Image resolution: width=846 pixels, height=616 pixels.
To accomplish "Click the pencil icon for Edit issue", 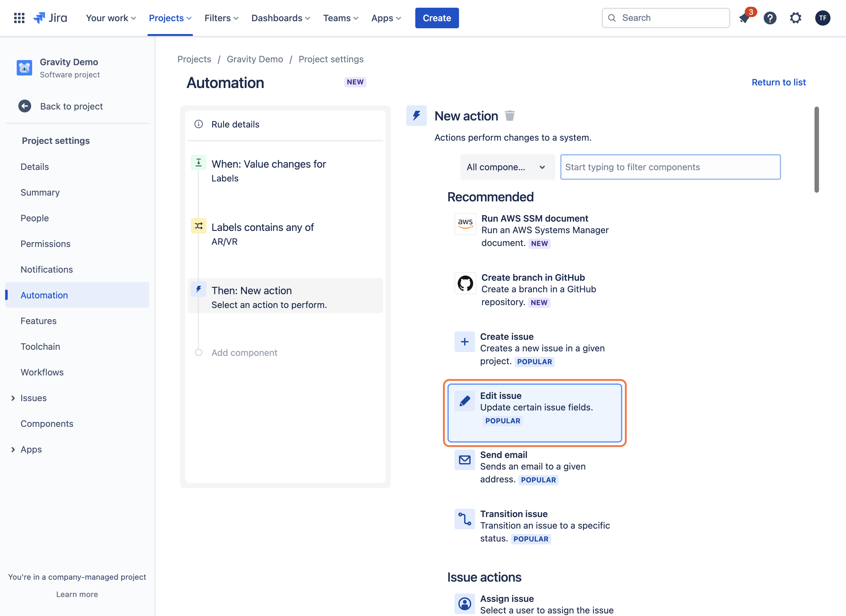I will pos(464,401).
